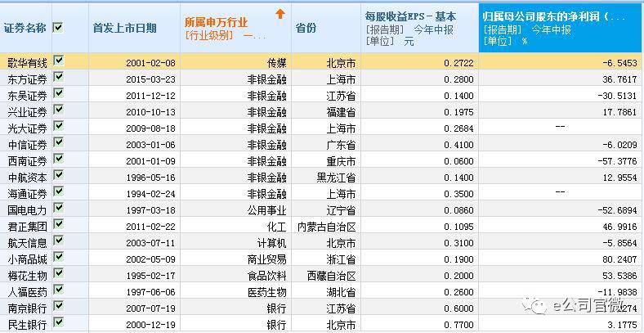This screenshot has width=644, height=333.
Task: Click listing date 1994-02-24
Action: (150, 194)
